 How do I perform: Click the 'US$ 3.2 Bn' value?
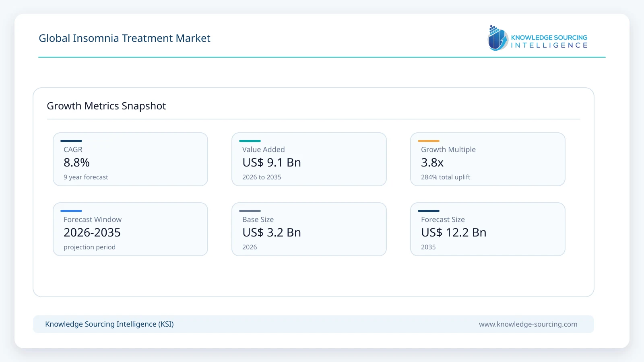point(272,232)
